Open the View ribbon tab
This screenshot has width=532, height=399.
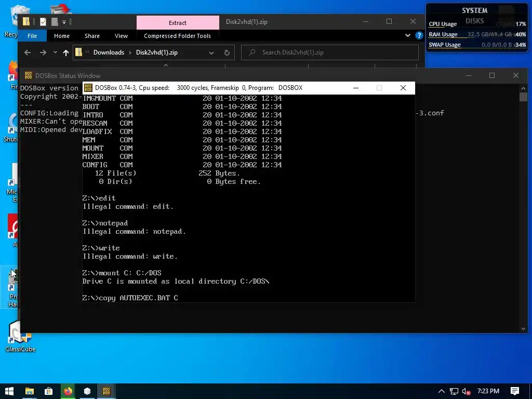click(x=121, y=36)
